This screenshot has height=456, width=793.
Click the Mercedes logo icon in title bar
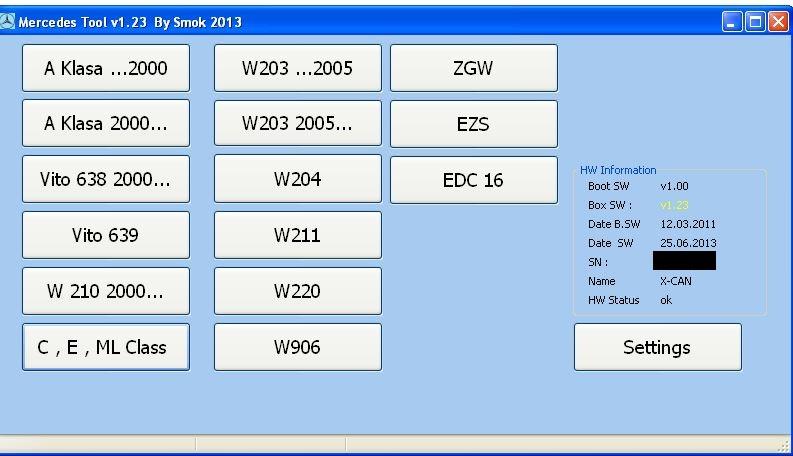point(9,21)
